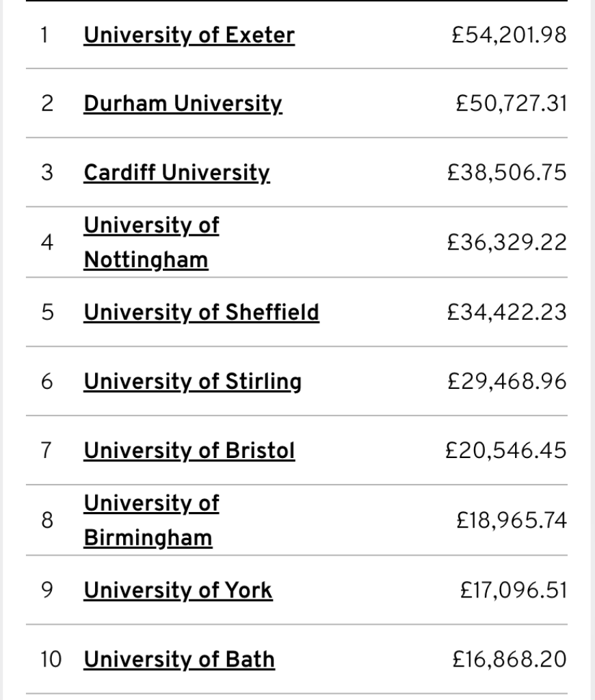Click the University of Bristol link
Viewport: 595px width, 700px height.
point(189,451)
